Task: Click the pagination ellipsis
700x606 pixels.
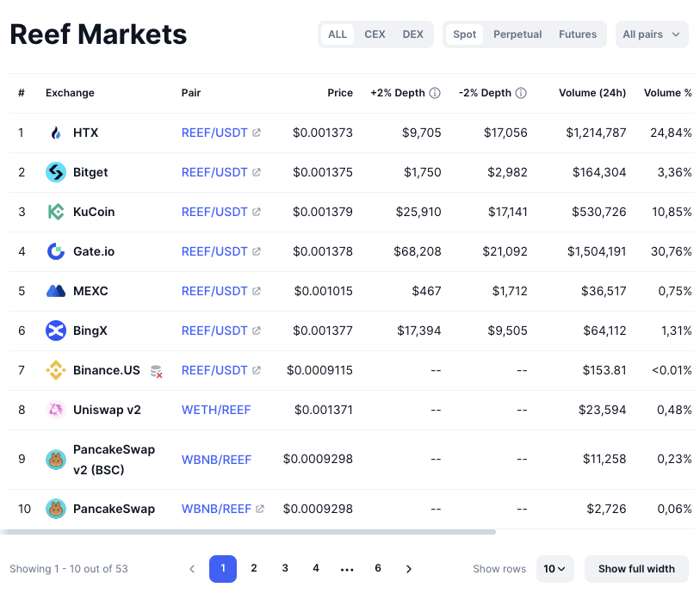Action: 347,569
